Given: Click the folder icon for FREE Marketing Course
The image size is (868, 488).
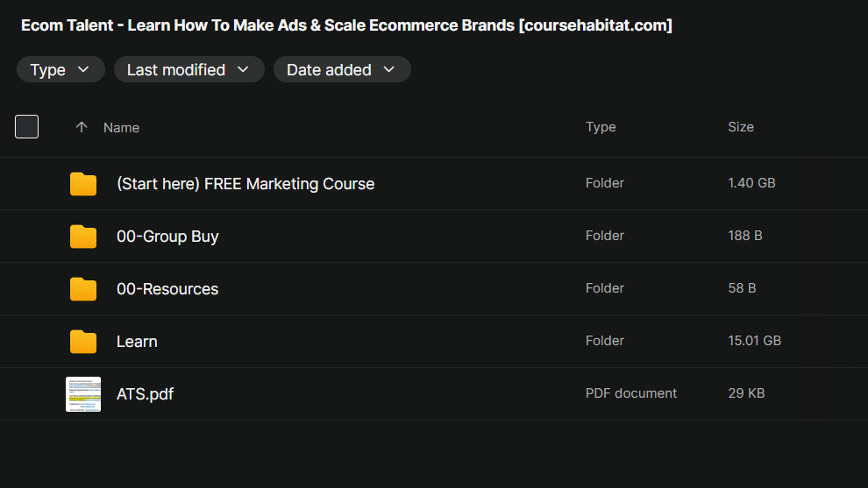Looking at the screenshot, I should [83, 184].
